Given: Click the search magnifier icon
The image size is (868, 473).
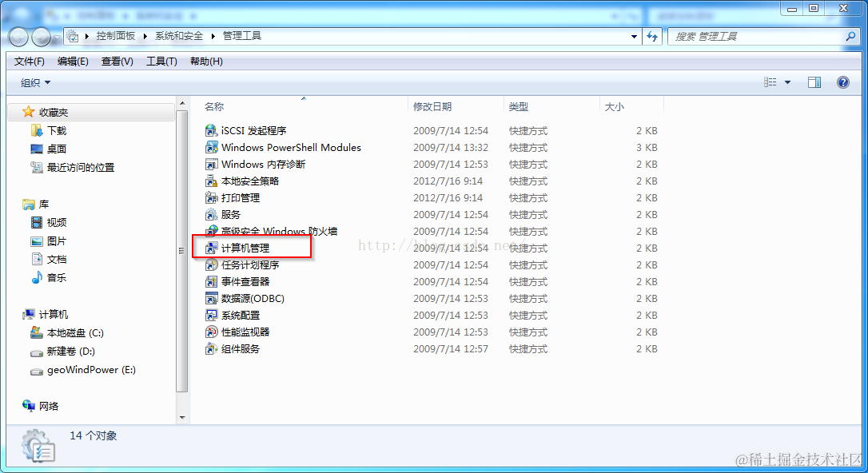Looking at the screenshot, I should click(850, 37).
